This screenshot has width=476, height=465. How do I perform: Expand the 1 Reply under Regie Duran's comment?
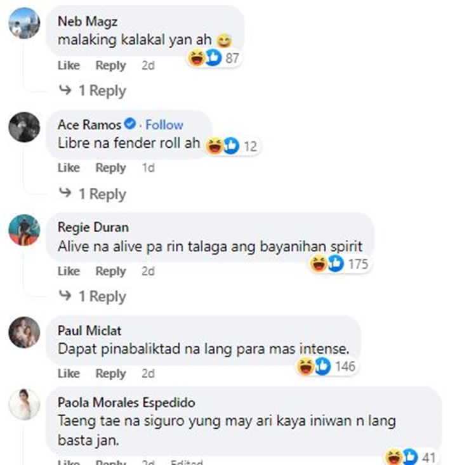(x=93, y=296)
